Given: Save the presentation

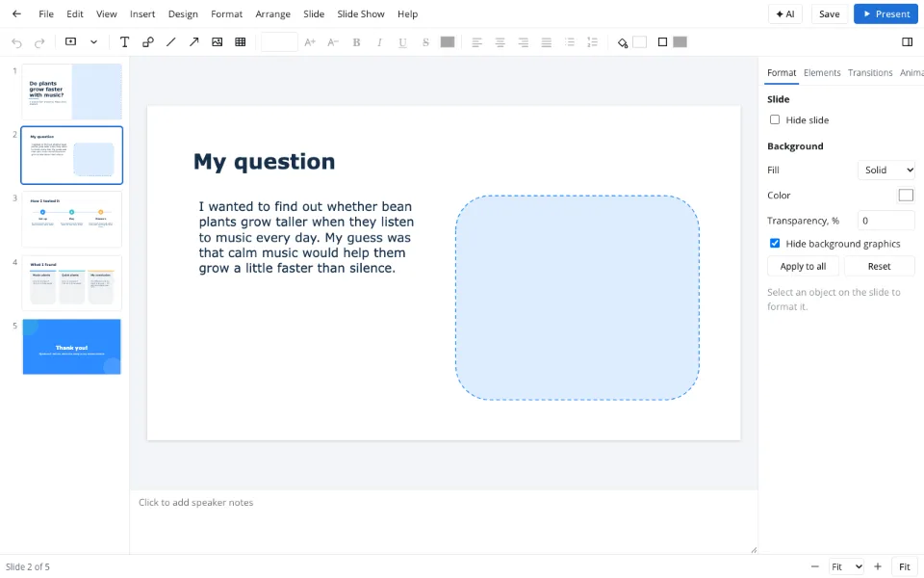Looking at the screenshot, I should point(829,14).
